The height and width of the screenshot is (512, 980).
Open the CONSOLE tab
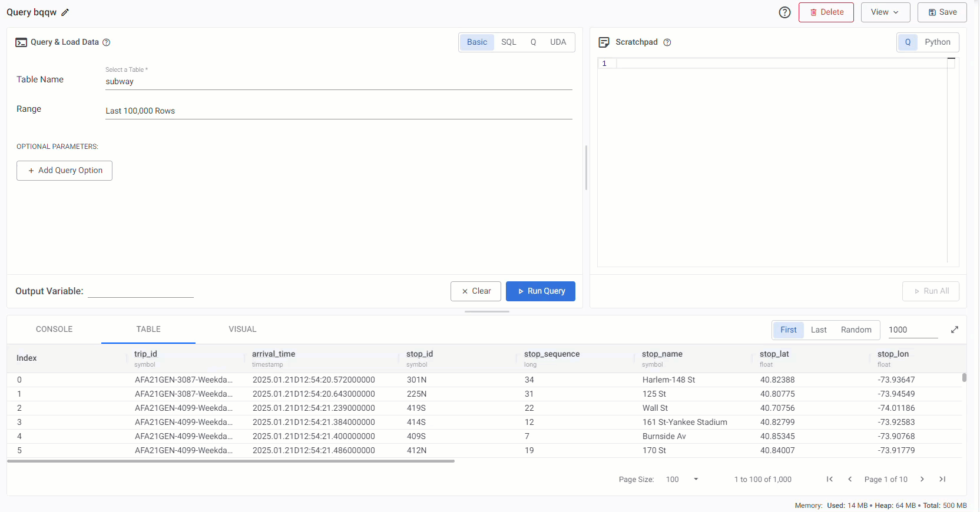pyautogui.click(x=54, y=330)
